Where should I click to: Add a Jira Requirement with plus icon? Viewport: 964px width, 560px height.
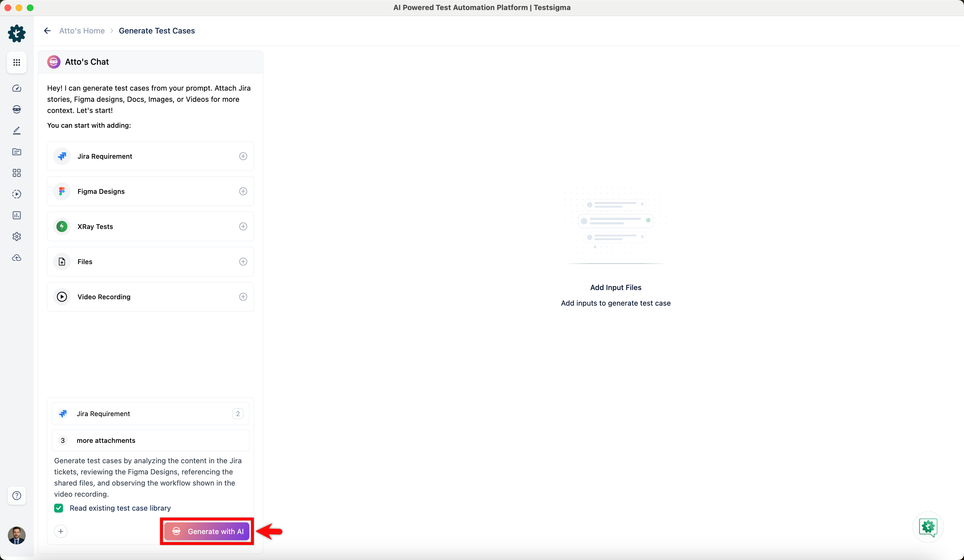point(243,156)
